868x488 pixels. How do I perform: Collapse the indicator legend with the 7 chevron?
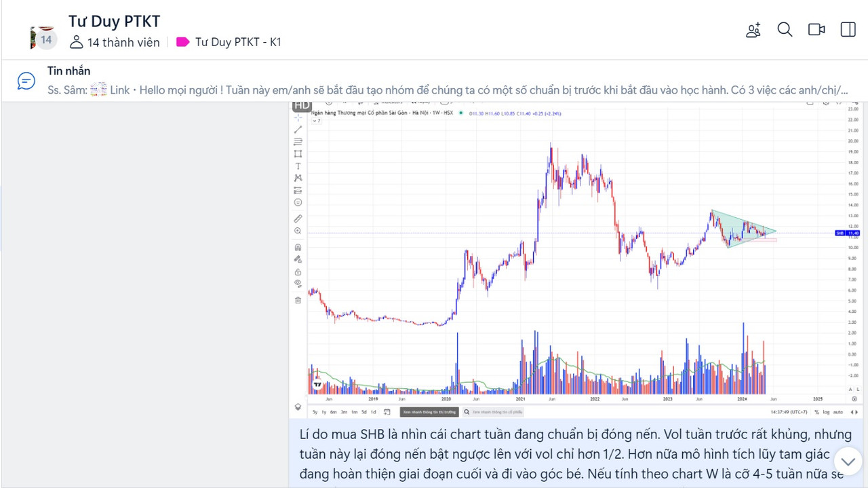(x=317, y=121)
